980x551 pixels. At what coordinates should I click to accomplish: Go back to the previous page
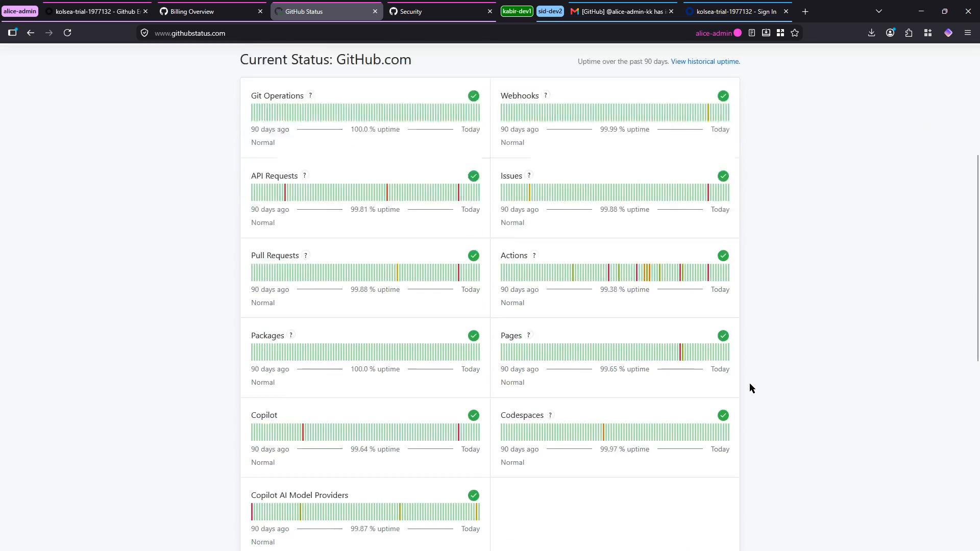tap(31, 33)
